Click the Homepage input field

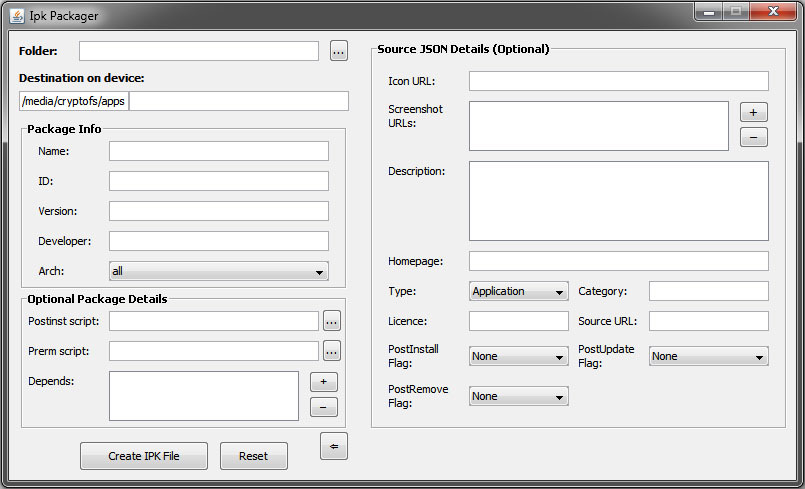point(618,261)
